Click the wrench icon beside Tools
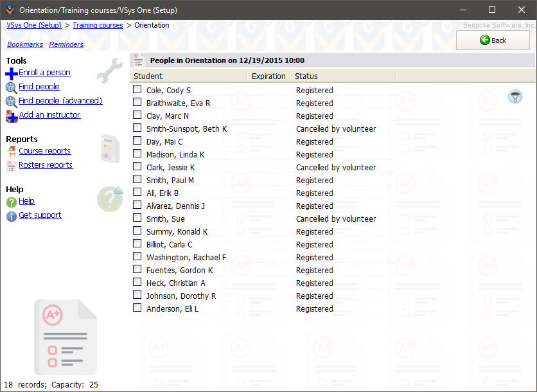Image resolution: width=537 pixels, height=392 pixels. pyautogui.click(x=110, y=69)
